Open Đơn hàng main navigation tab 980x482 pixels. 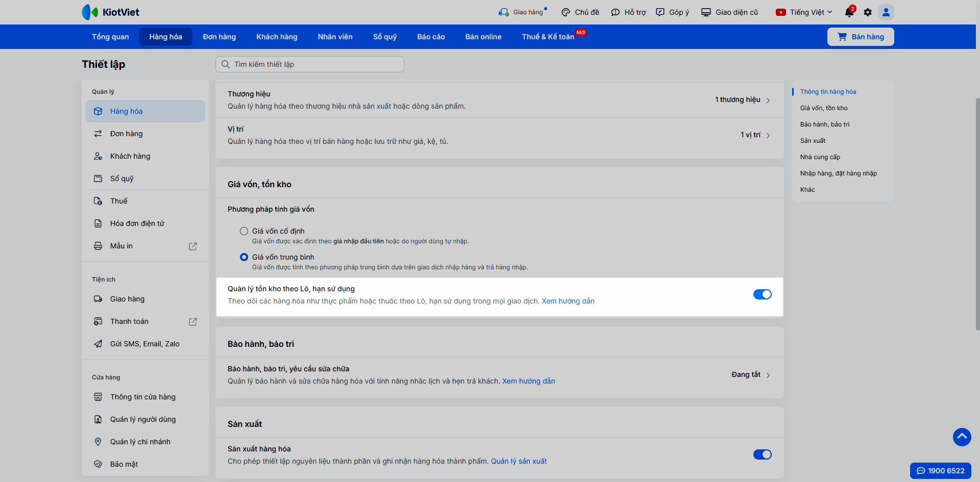click(x=219, y=37)
